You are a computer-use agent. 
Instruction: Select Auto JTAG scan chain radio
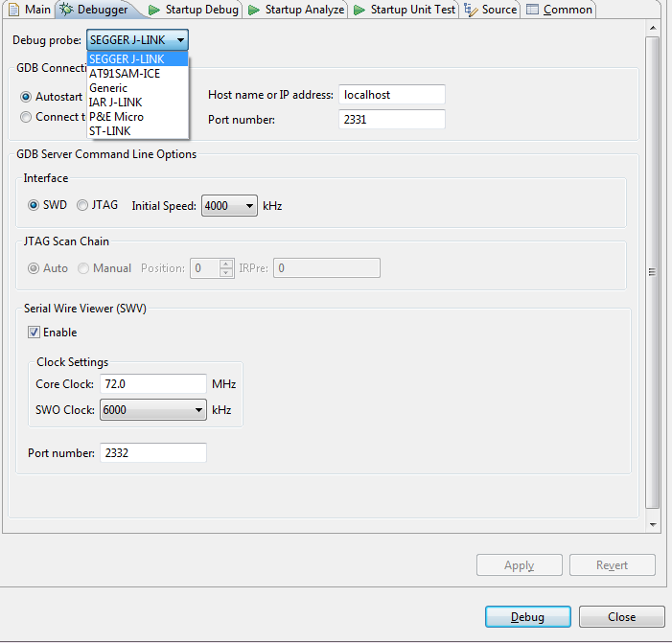point(34,268)
